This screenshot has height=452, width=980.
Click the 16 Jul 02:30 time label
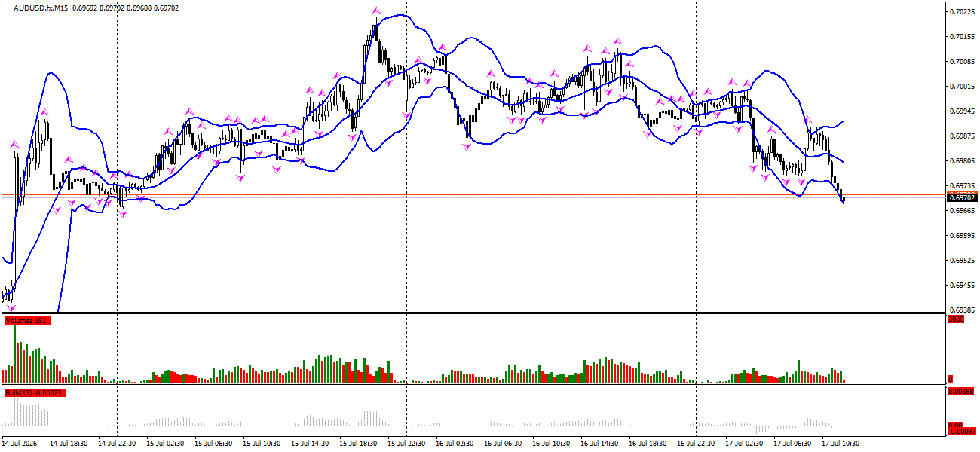coord(455,444)
